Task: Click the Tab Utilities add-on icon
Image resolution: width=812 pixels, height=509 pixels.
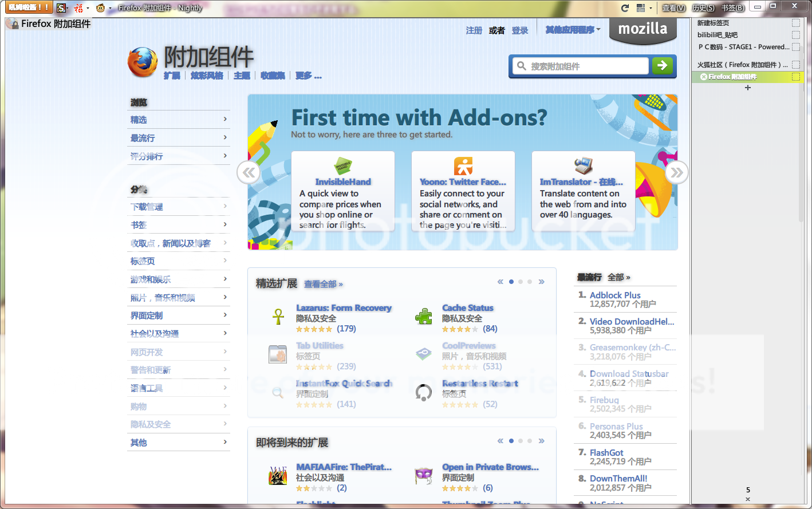Action: point(278,354)
